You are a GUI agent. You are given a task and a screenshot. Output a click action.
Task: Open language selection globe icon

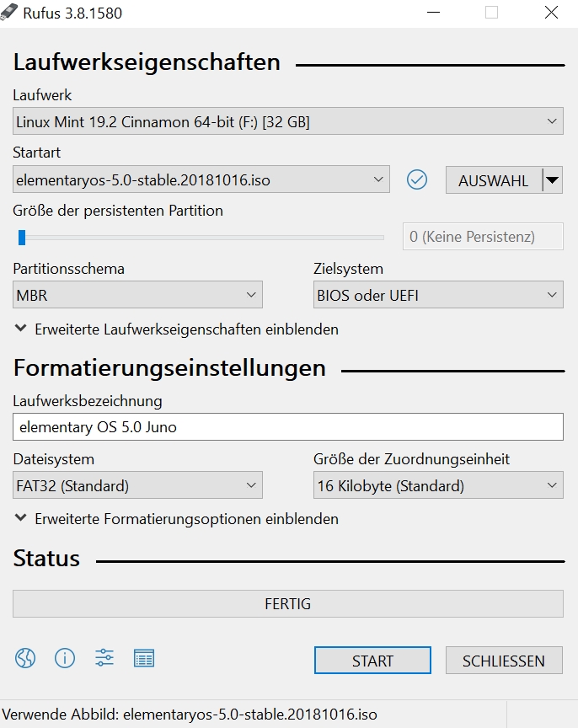tap(25, 658)
